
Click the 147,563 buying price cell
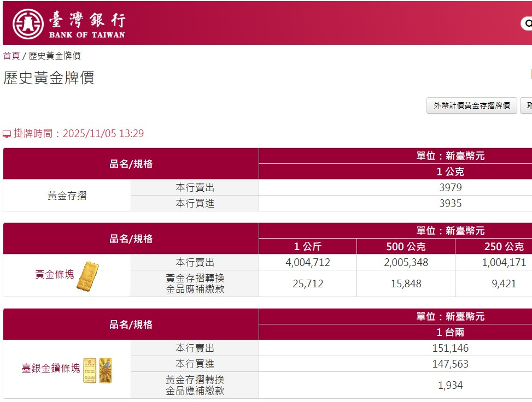(x=451, y=364)
